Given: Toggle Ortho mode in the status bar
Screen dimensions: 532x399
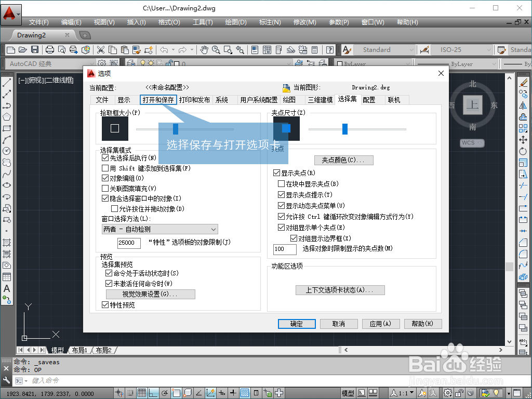Looking at the screenshot, I should pos(154,393).
